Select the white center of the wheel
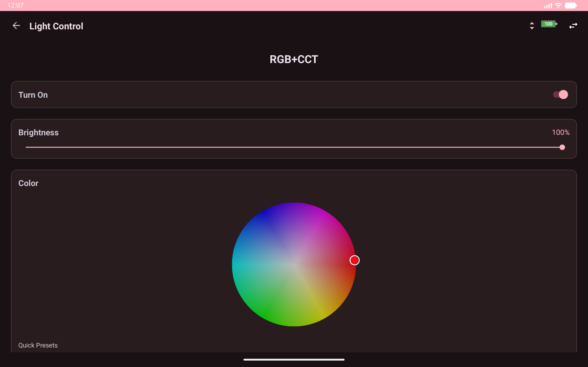The height and width of the screenshot is (367, 588). pos(294,264)
